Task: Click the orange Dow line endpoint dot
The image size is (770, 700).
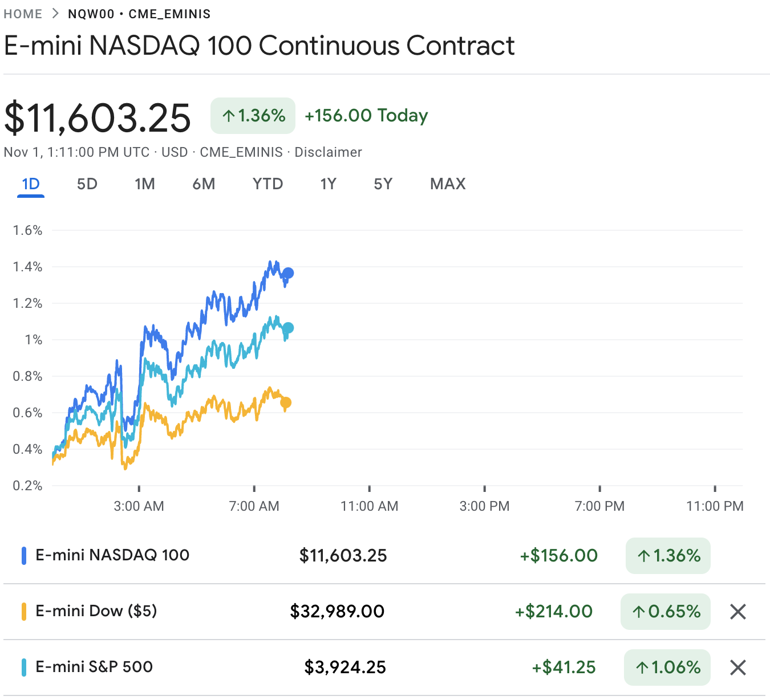Action: 286,402
